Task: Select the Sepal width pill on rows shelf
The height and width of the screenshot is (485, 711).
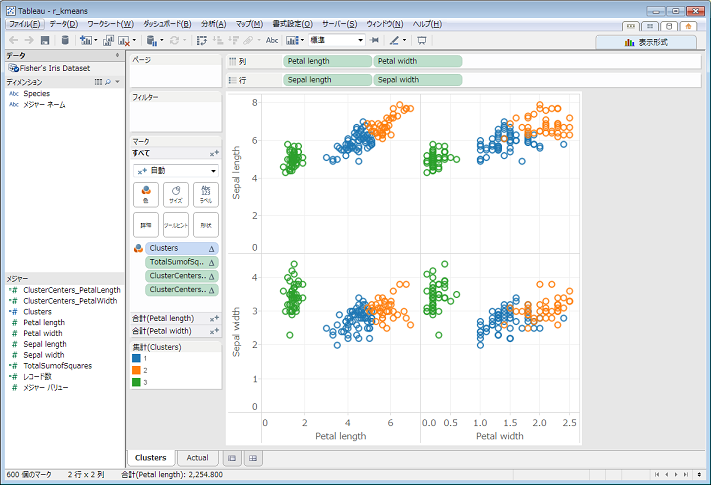Action: click(418, 80)
